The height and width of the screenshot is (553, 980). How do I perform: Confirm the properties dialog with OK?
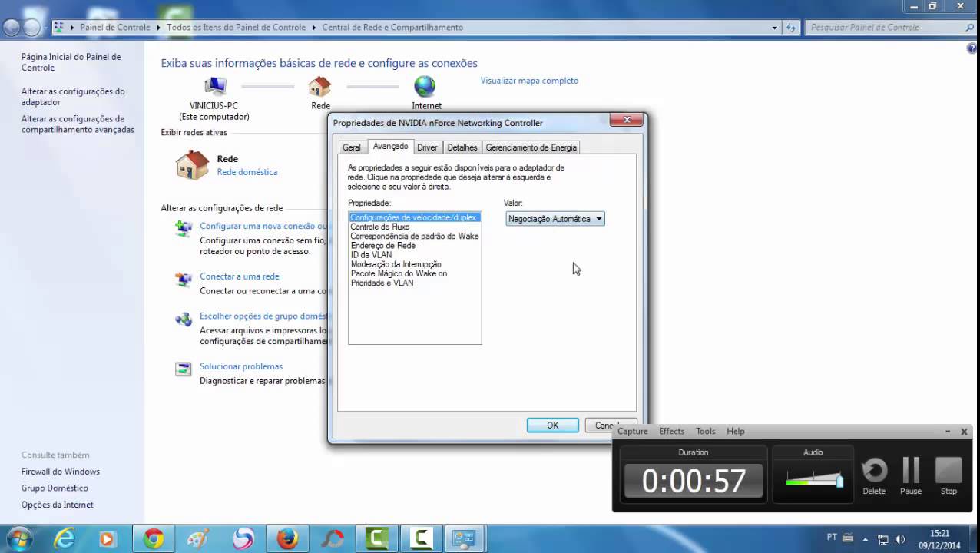[553, 426]
